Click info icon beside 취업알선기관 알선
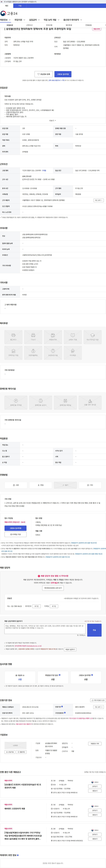106x868 pixels. point(60,675)
